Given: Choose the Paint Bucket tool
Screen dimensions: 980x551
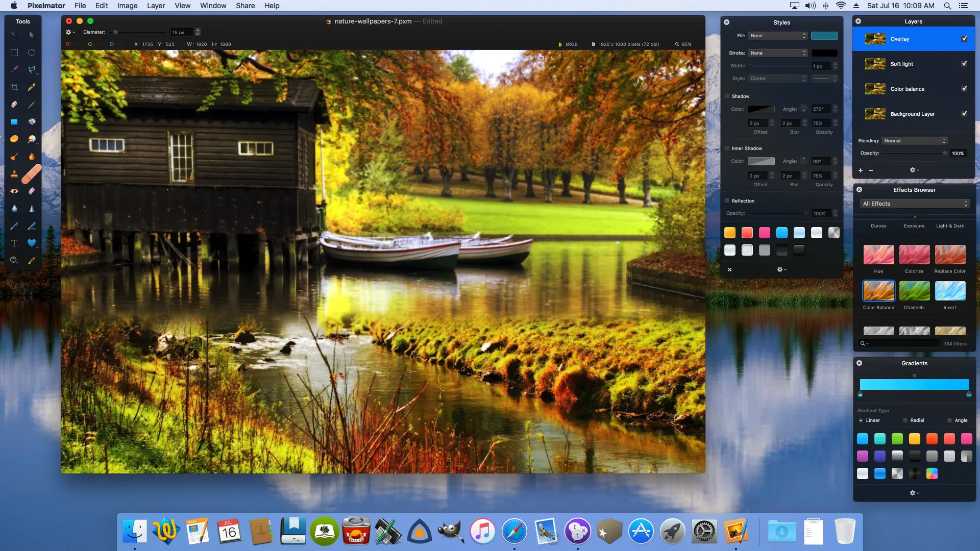Looking at the screenshot, I should pyautogui.click(x=32, y=122).
